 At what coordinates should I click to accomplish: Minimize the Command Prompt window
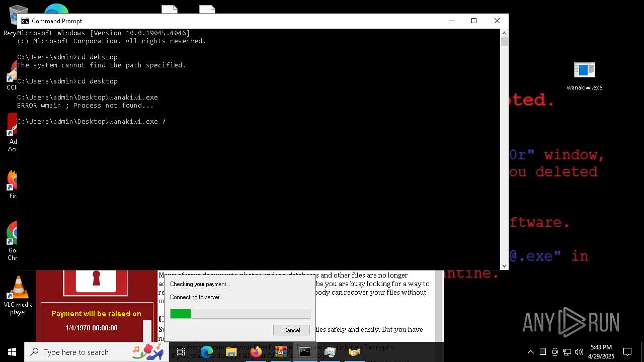451,21
